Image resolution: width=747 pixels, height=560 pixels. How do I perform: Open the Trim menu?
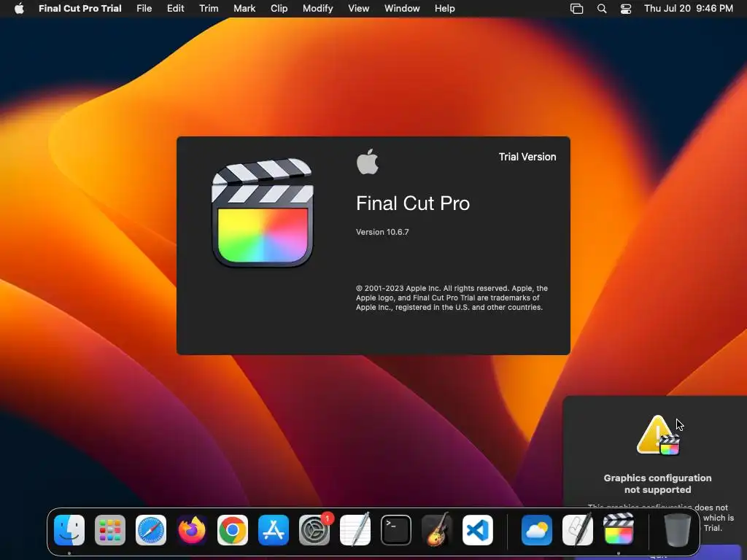tap(209, 8)
